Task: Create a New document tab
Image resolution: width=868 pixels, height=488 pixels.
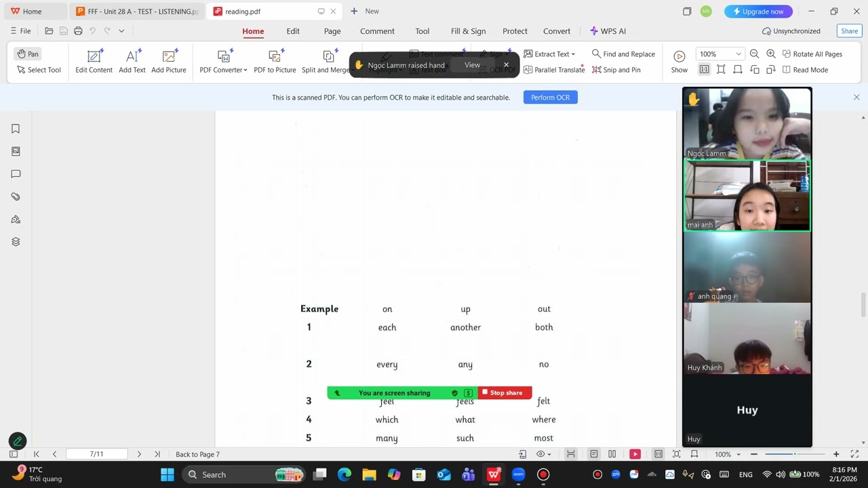Action: pyautogui.click(x=365, y=12)
